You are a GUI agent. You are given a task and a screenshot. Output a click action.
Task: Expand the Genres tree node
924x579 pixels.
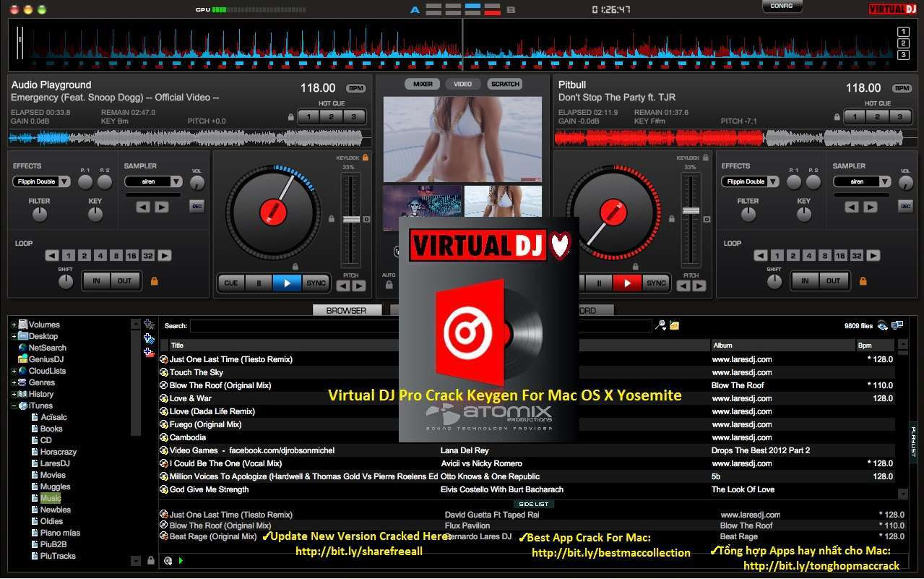(14, 382)
